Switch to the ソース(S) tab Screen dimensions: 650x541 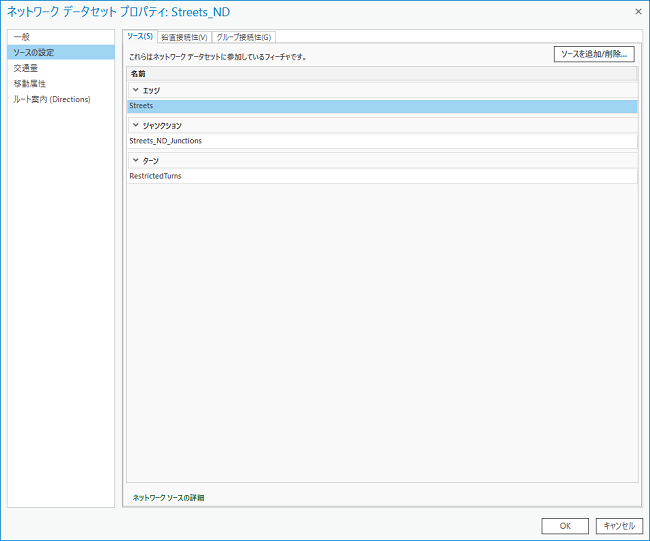pyautogui.click(x=140, y=37)
